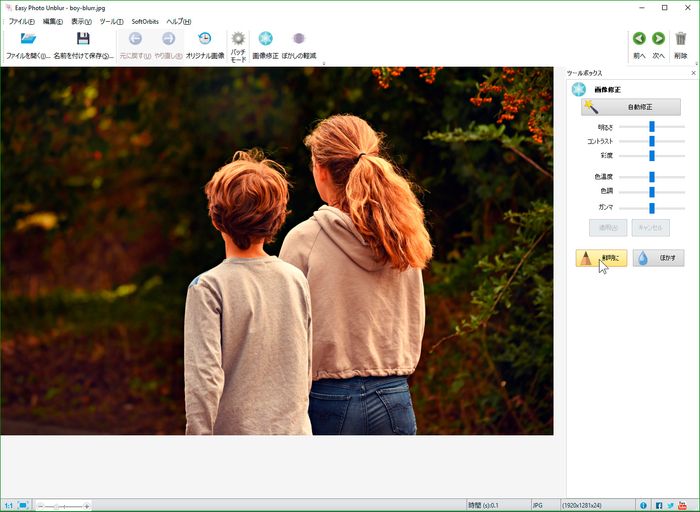Adjust the 色調 tint slider
The width and height of the screenshot is (700, 512).
pos(652,192)
